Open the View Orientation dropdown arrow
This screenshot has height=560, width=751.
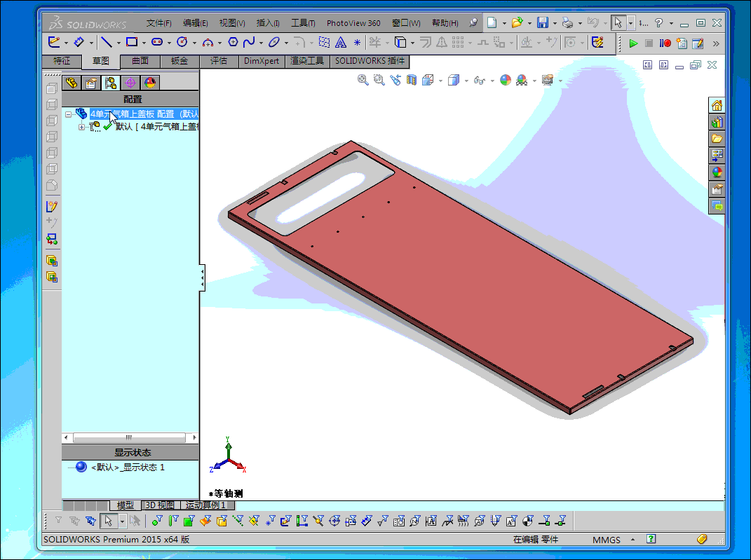[440, 81]
